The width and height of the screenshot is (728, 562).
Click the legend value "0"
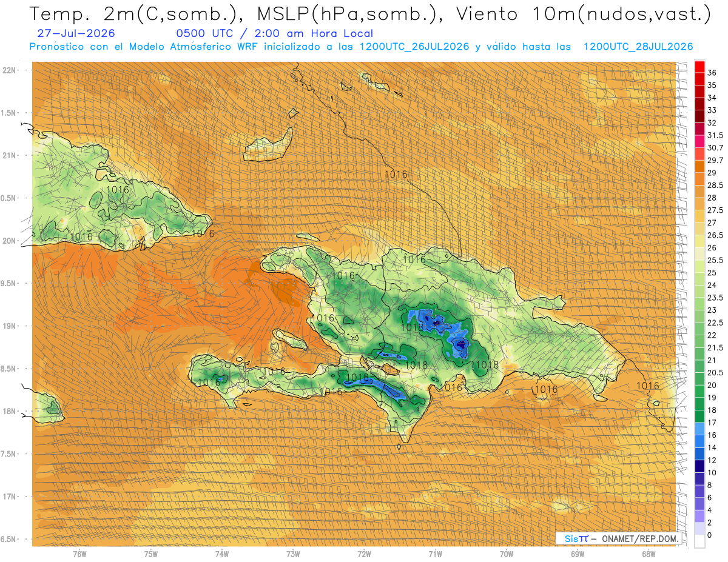click(710, 535)
